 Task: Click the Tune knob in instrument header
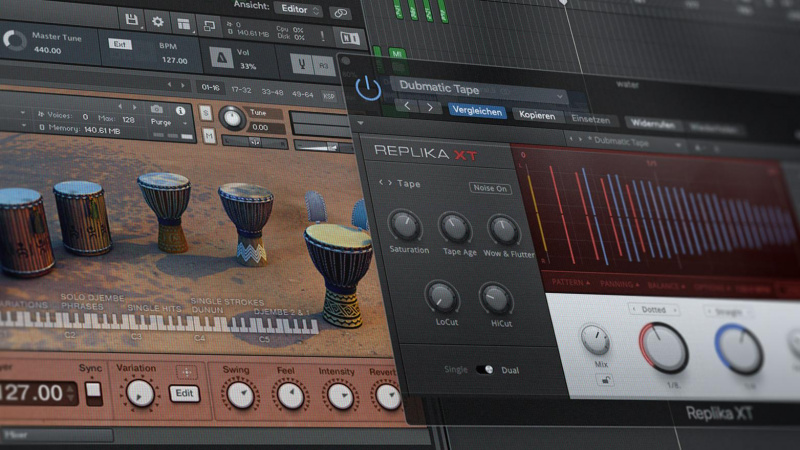(233, 118)
